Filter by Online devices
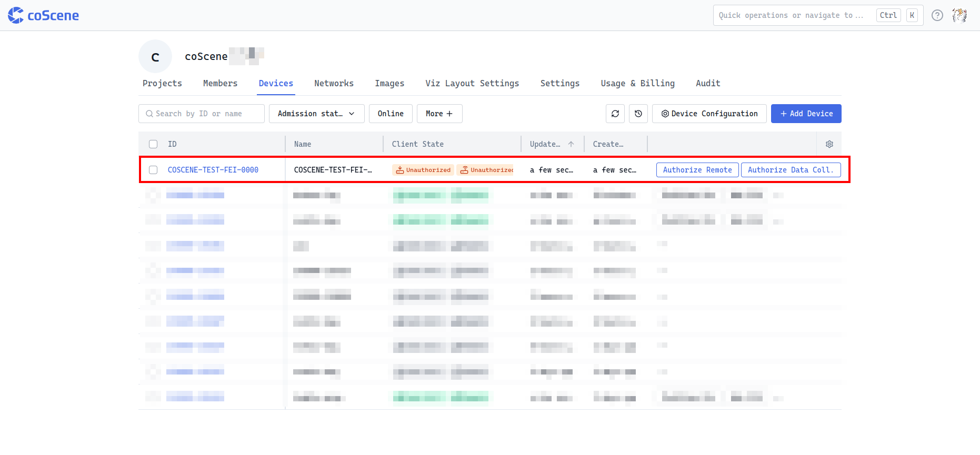Image resolution: width=980 pixels, height=455 pixels. tap(391, 114)
